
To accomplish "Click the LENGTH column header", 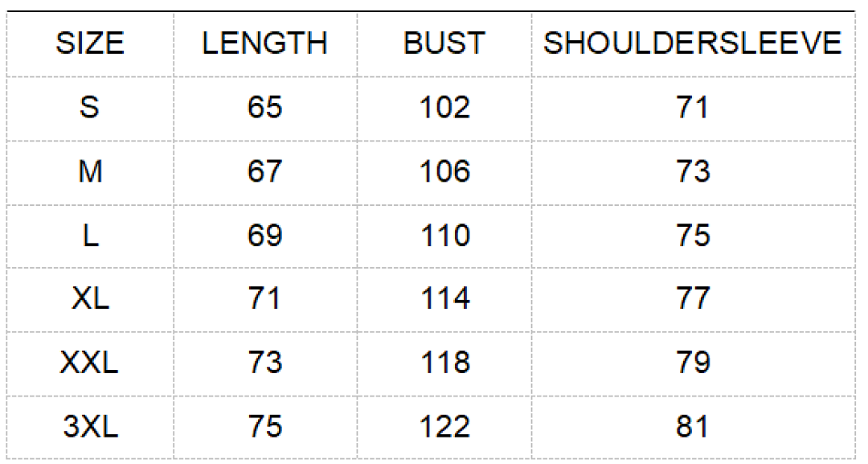I will point(264,43).
